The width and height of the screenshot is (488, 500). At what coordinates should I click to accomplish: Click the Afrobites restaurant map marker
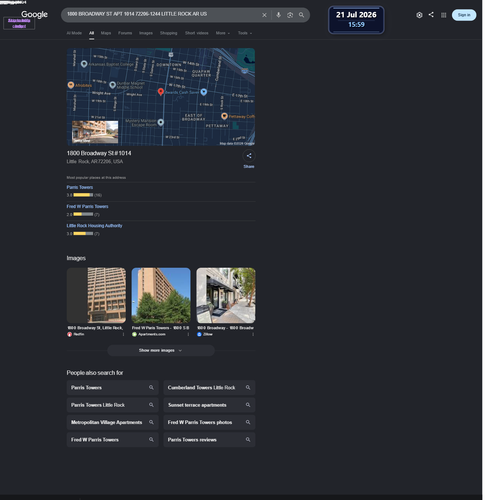[x=71, y=85]
